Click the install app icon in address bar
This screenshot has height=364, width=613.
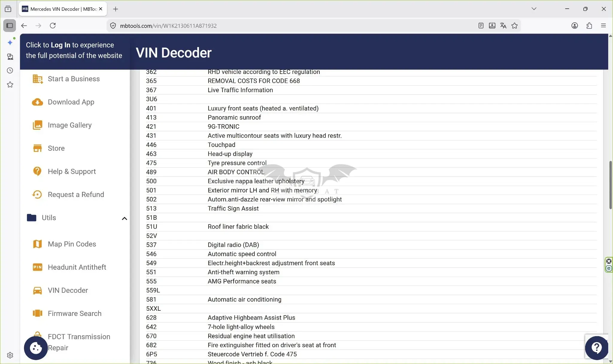click(x=492, y=26)
